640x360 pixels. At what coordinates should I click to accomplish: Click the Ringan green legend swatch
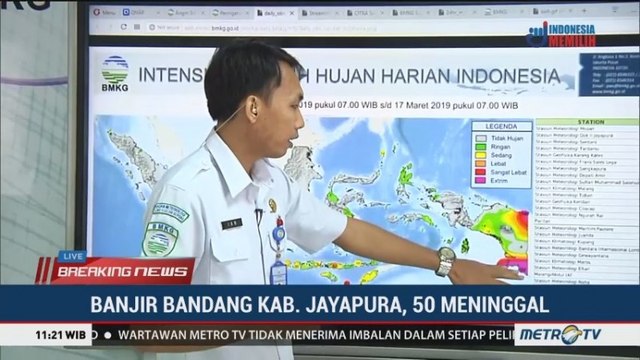481,147
